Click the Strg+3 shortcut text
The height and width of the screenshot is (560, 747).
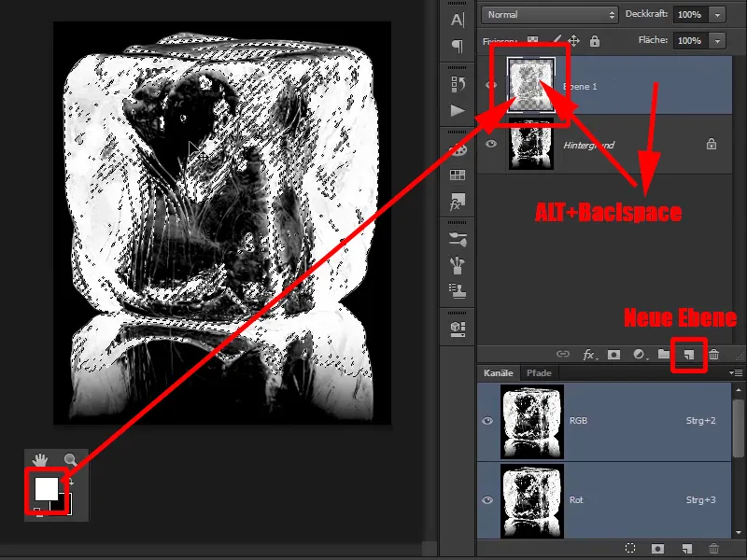tap(700, 500)
